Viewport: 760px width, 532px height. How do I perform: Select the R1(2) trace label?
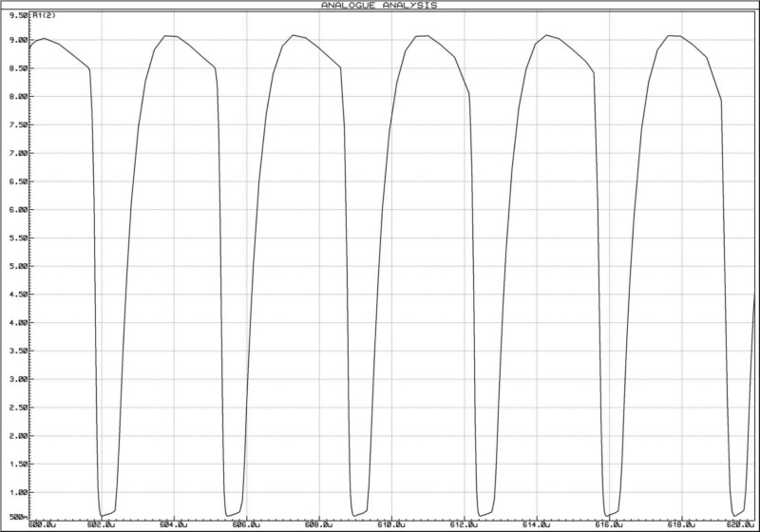[45, 15]
